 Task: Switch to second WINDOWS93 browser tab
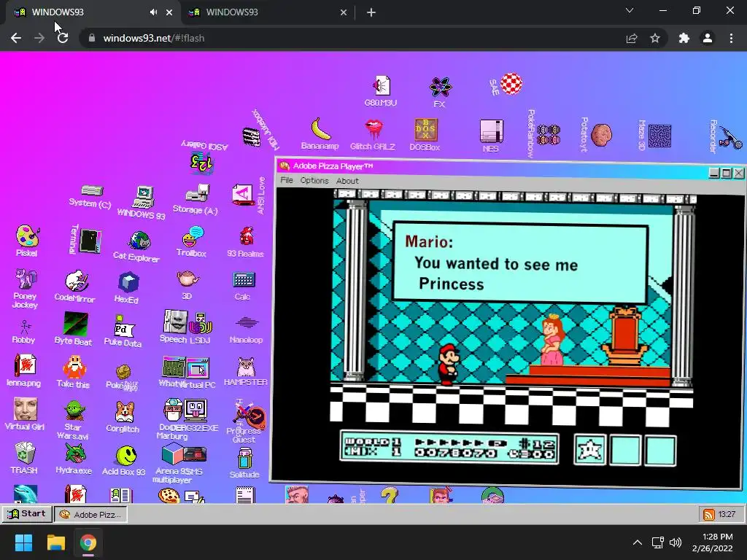point(267,12)
